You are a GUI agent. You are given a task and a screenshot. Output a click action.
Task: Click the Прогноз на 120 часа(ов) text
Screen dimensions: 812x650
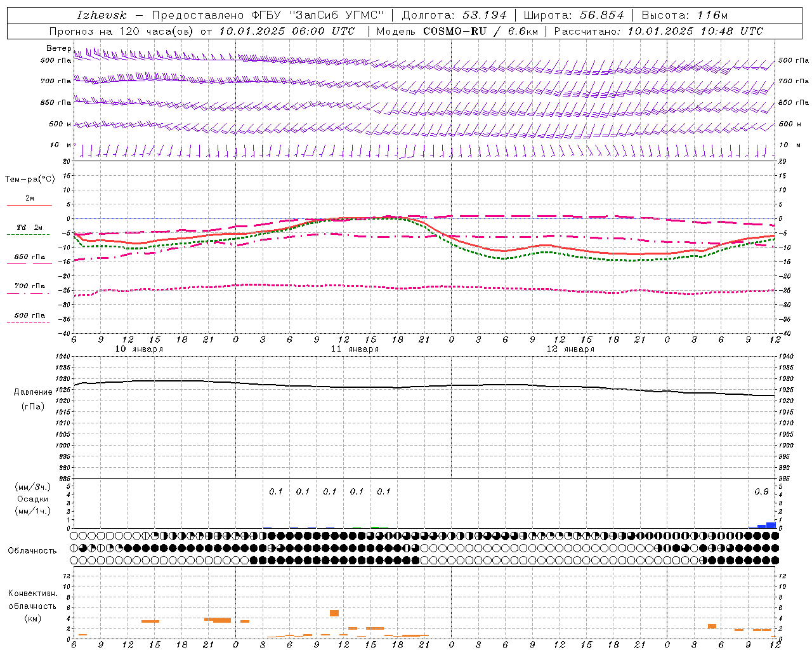coord(122,31)
